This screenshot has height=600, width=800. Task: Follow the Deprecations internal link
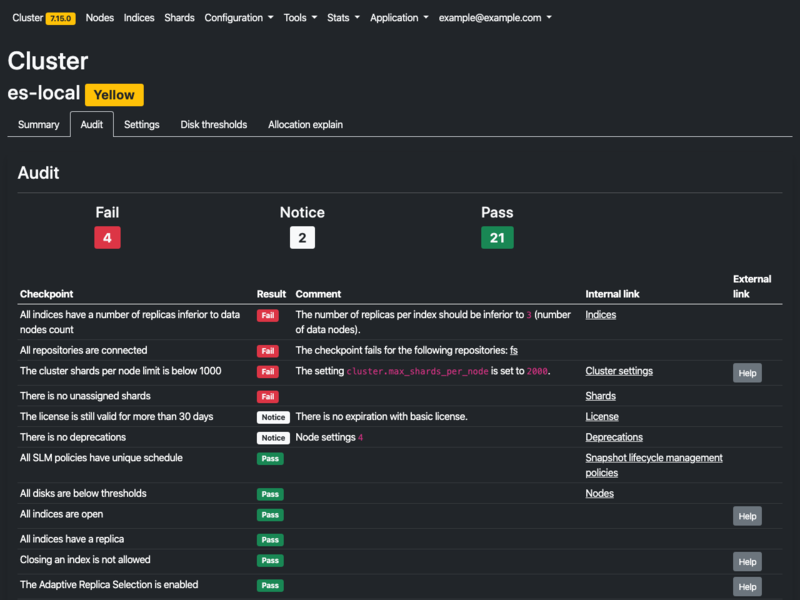point(614,437)
